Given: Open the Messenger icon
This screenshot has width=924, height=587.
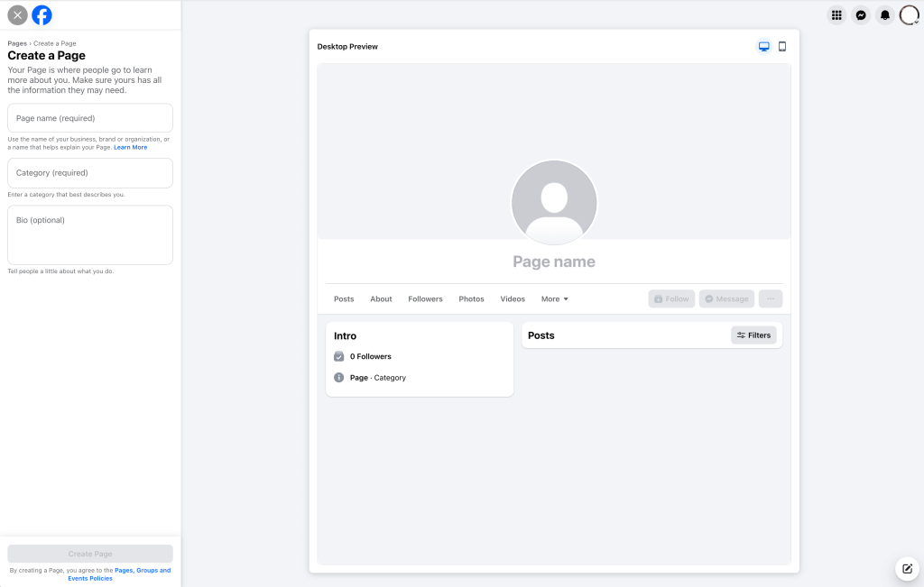Looking at the screenshot, I should 861,15.
